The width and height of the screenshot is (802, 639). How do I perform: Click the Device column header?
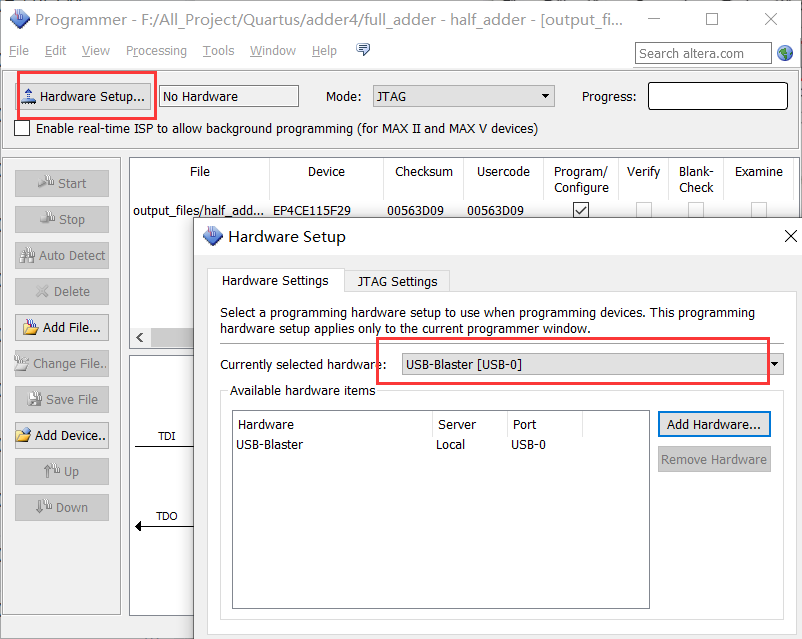pyautogui.click(x=326, y=171)
